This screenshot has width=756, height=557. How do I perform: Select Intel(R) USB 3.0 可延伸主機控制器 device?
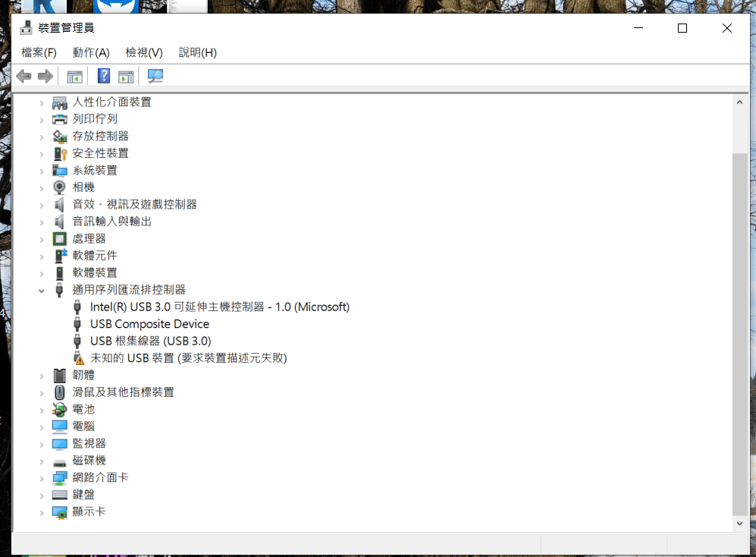click(220, 307)
